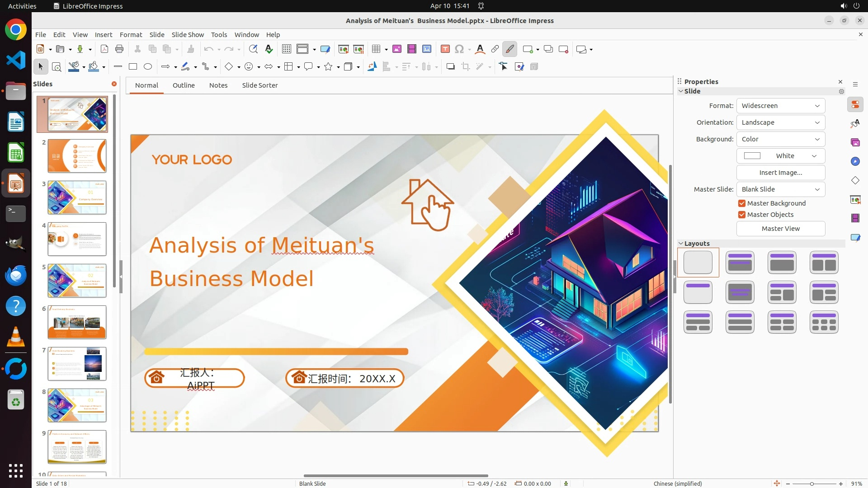Viewport: 868px width, 488px height.
Task: Open the White background color swatch
Action: tap(780, 156)
